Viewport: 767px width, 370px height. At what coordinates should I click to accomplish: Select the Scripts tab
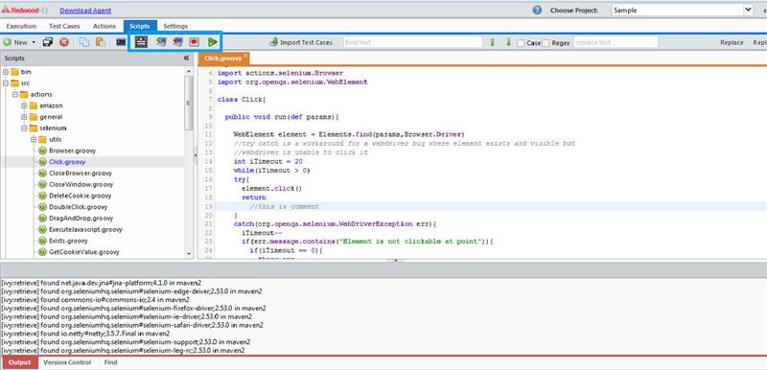coord(140,26)
